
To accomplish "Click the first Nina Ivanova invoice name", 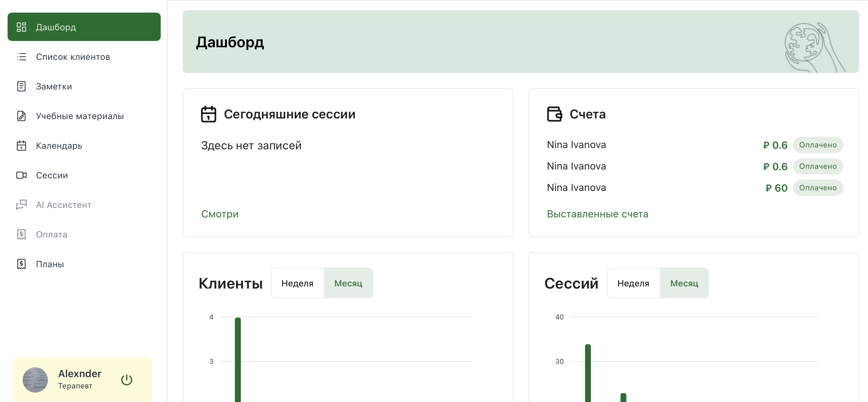I will [x=576, y=145].
